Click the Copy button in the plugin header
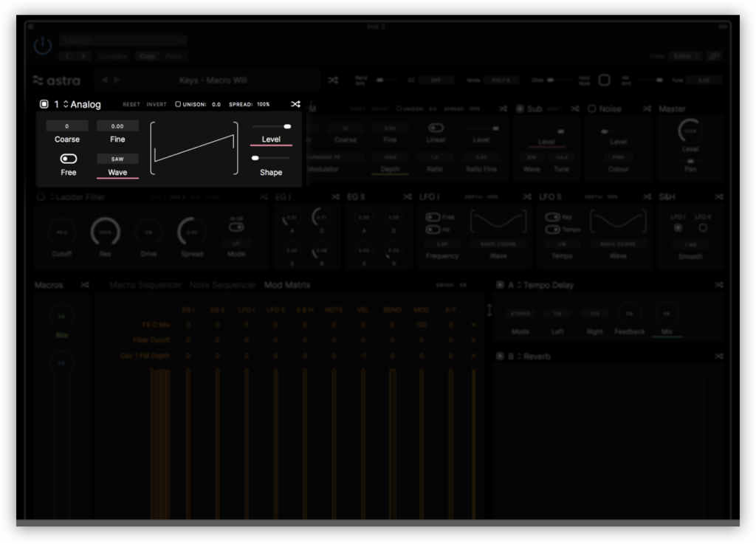Screen dimensions: 756x544 click(147, 56)
